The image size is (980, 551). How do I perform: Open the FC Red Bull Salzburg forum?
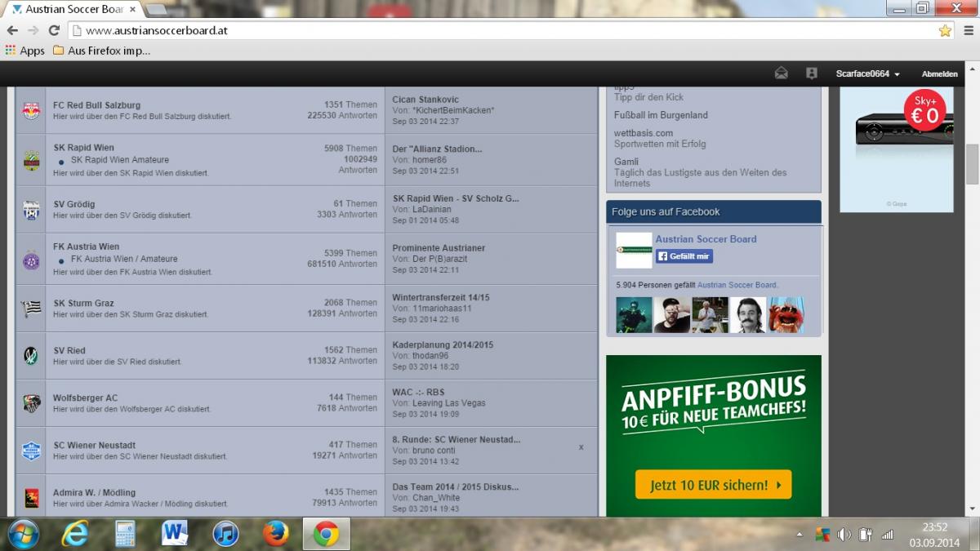96,105
